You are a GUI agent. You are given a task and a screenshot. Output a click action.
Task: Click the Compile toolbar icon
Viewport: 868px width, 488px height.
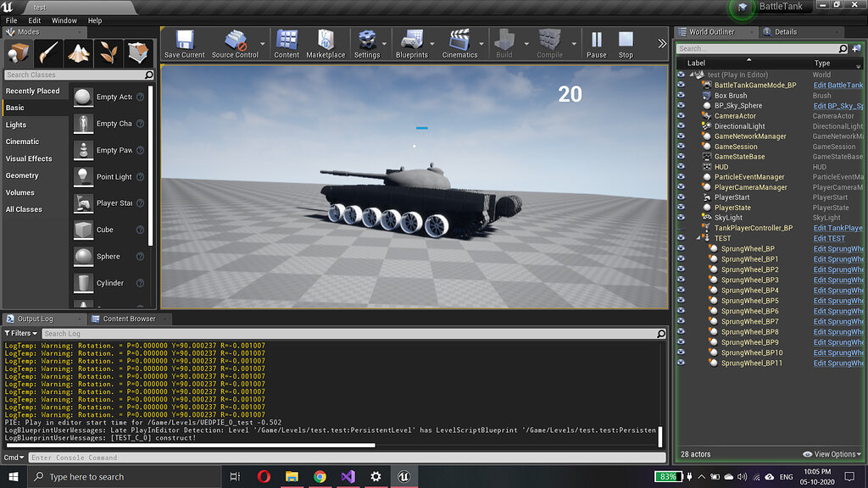tap(549, 41)
